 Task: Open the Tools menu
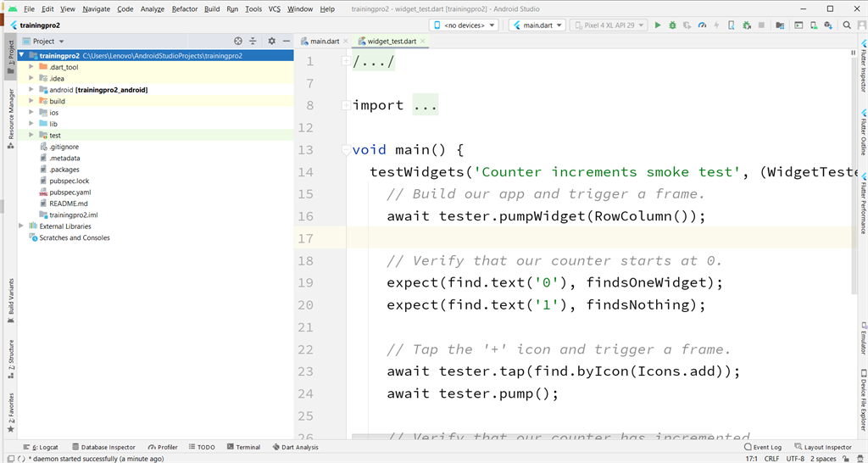(x=253, y=8)
